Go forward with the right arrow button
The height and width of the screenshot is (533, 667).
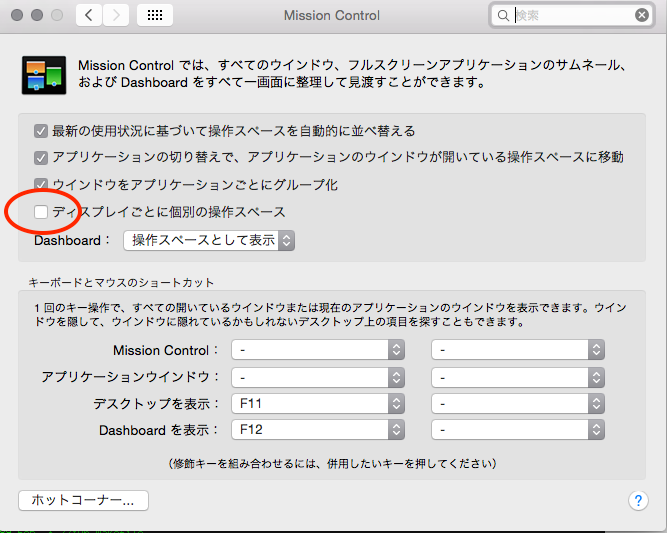tap(116, 15)
